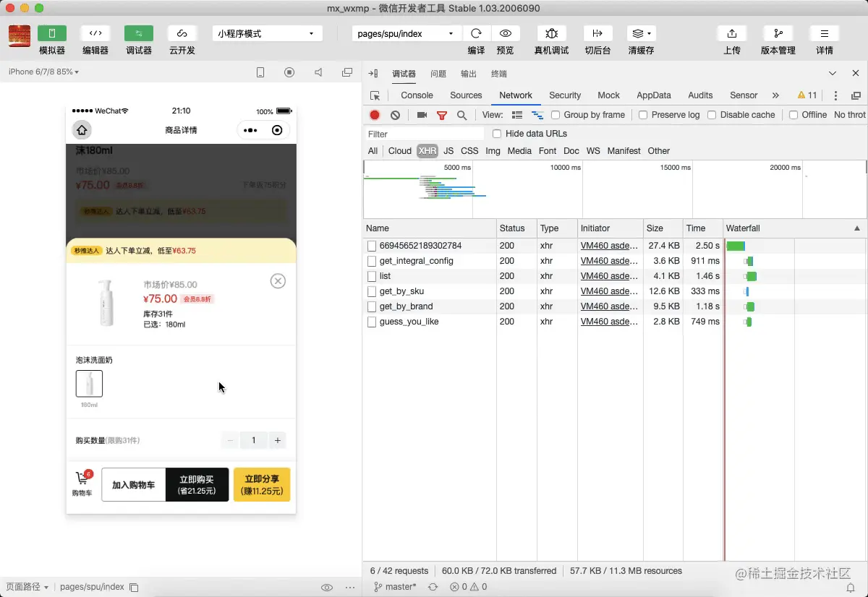Screen dimensions: 868x597
Task: Toggle the network filter funnel icon
Action: pyautogui.click(x=442, y=115)
